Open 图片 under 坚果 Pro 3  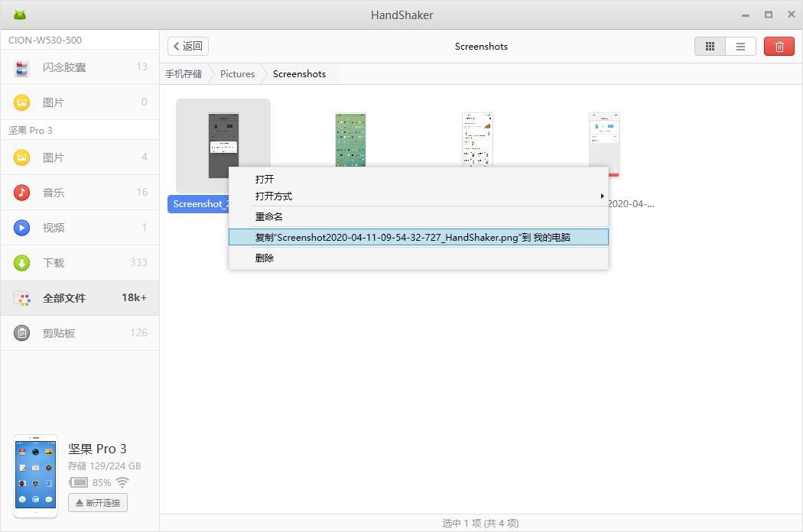point(54,157)
